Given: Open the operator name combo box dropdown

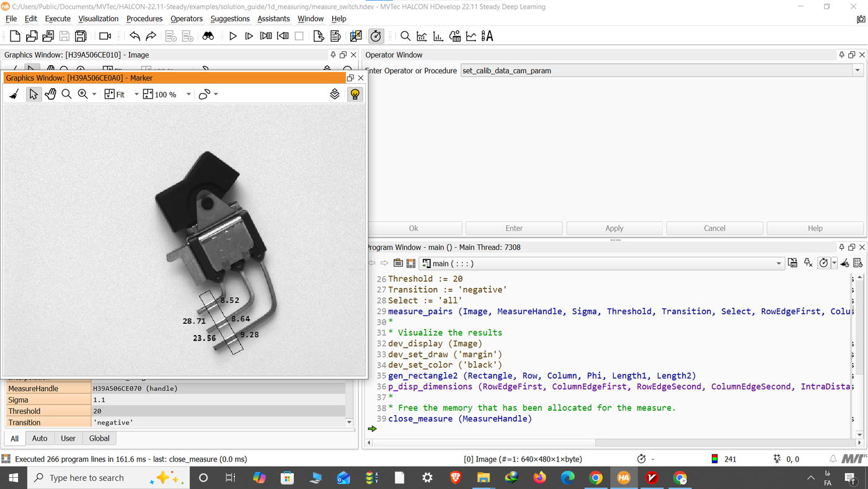Looking at the screenshot, I should [857, 71].
